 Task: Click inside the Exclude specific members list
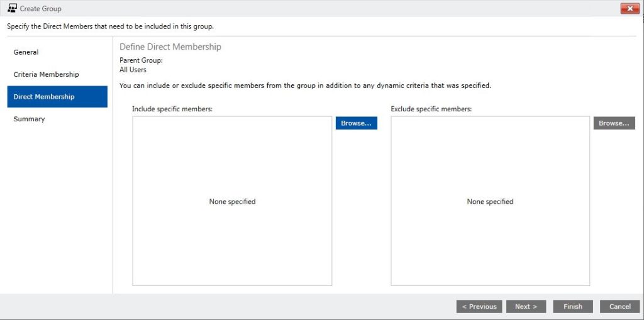490,201
